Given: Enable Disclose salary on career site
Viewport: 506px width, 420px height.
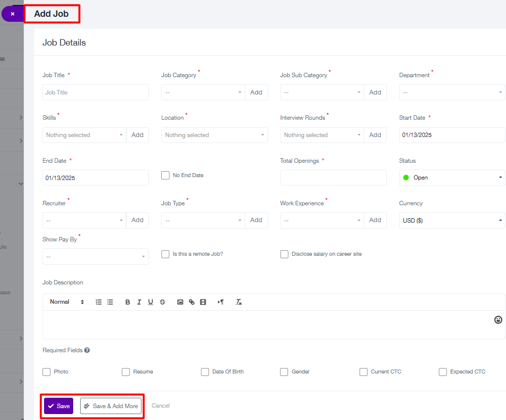Looking at the screenshot, I should 284,254.
